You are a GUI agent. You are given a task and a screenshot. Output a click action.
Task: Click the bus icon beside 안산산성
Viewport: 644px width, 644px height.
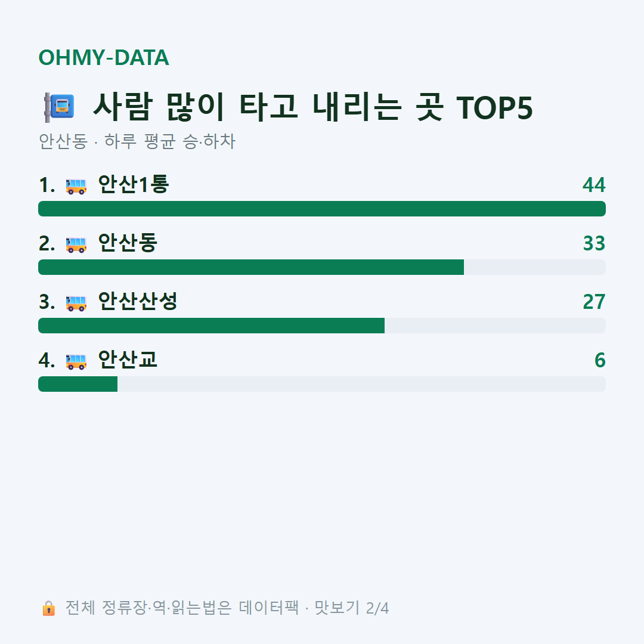coord(76,303)
